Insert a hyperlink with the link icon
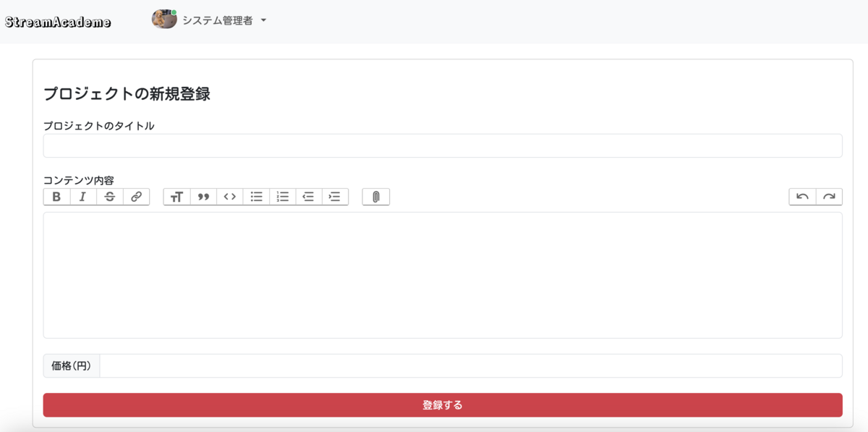The height and width of the screenshot is (432, 868). click(136, 197)
